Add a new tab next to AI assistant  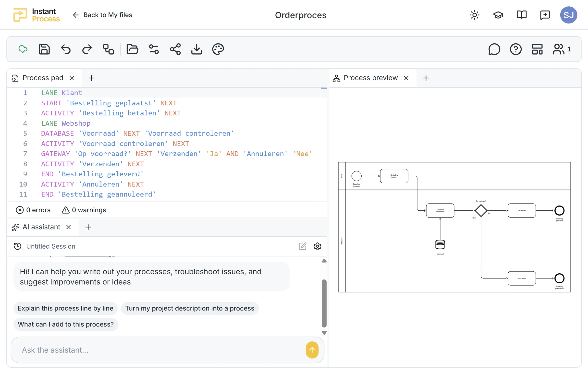point(88,227)
